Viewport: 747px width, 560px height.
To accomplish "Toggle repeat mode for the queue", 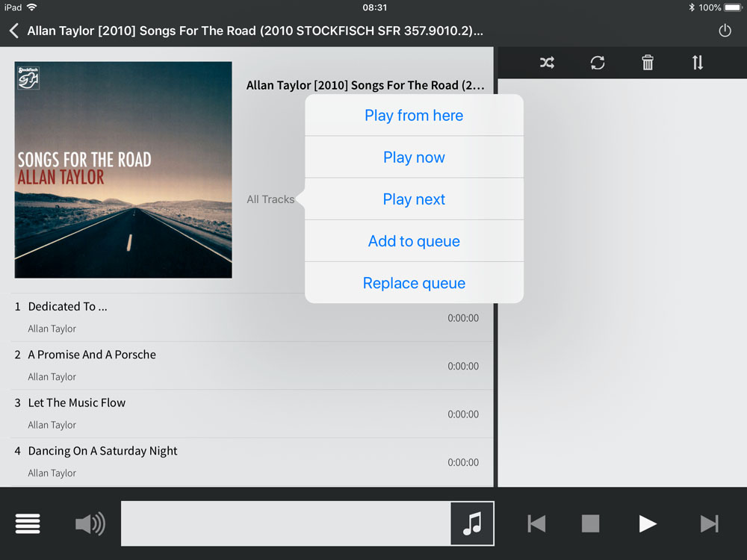I will 598,63.
